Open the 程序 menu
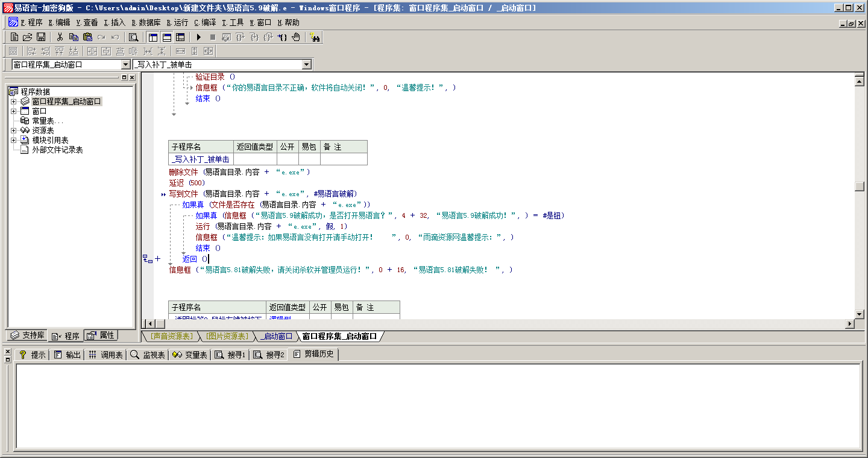 pyautogui.click(x=31, y=22)
